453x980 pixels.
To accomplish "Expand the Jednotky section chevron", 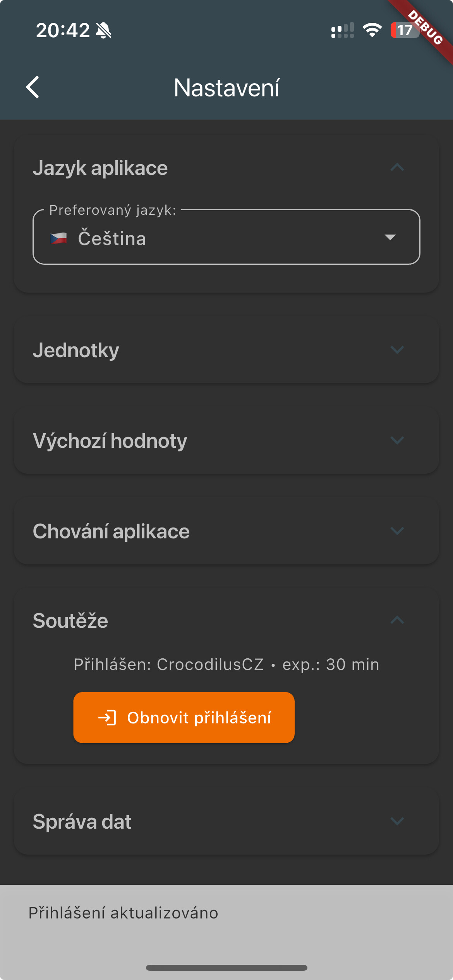I will pyautogui.click(x=397, y=350).
